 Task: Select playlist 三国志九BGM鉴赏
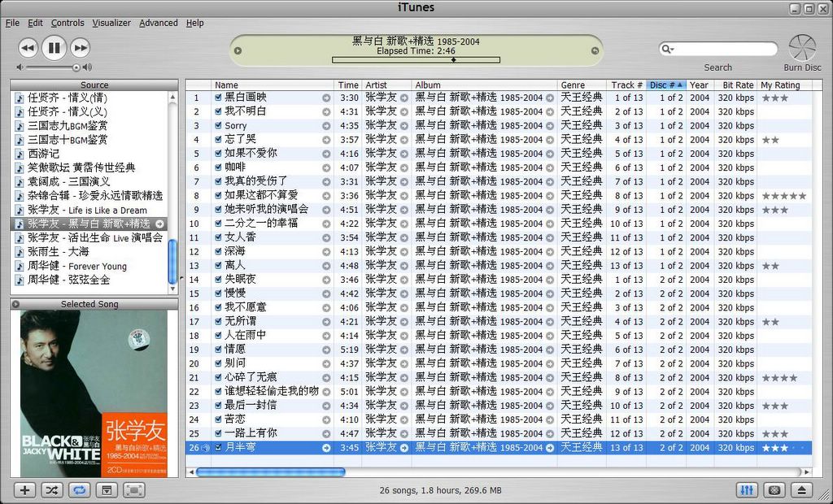pos(89,126)
